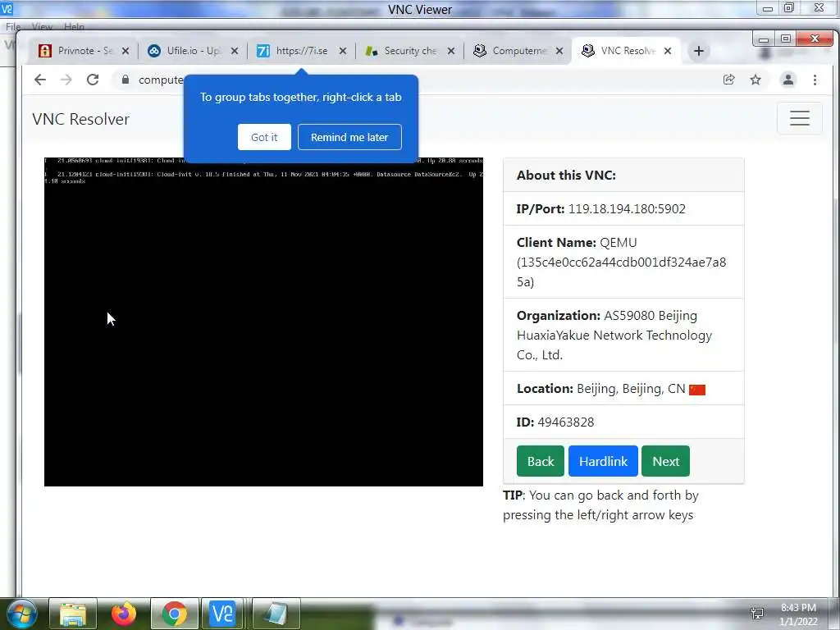Click the green Next button
Image resolution: width=840 pixels, height=630 pixels.
tap(665, 461)
